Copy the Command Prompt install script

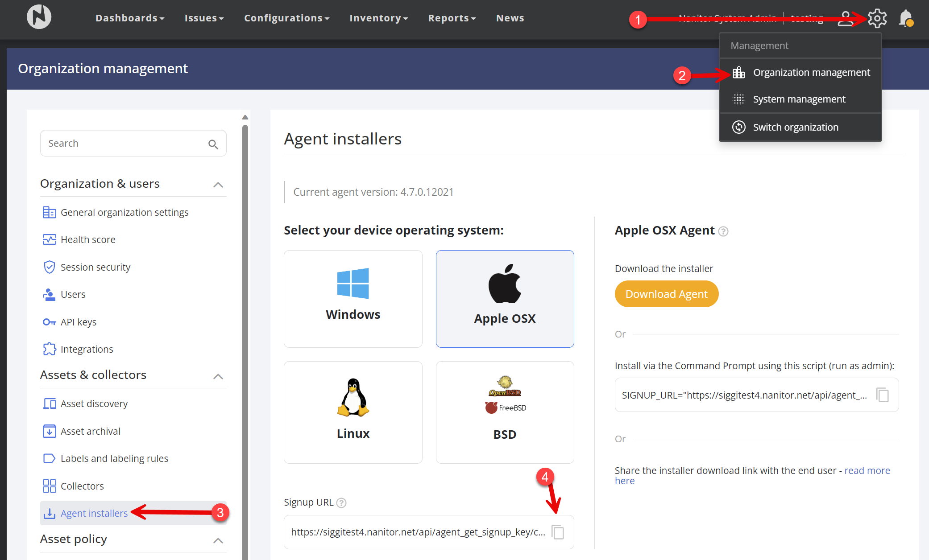tap(883, 395)
